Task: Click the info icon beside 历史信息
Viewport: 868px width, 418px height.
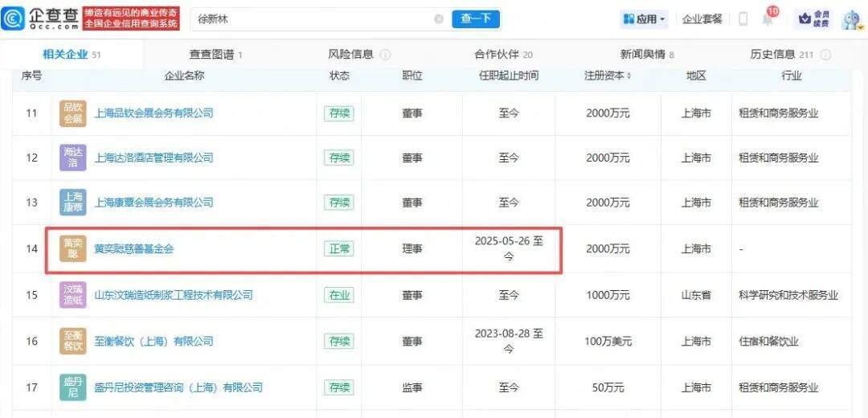Action: [825, 55]
